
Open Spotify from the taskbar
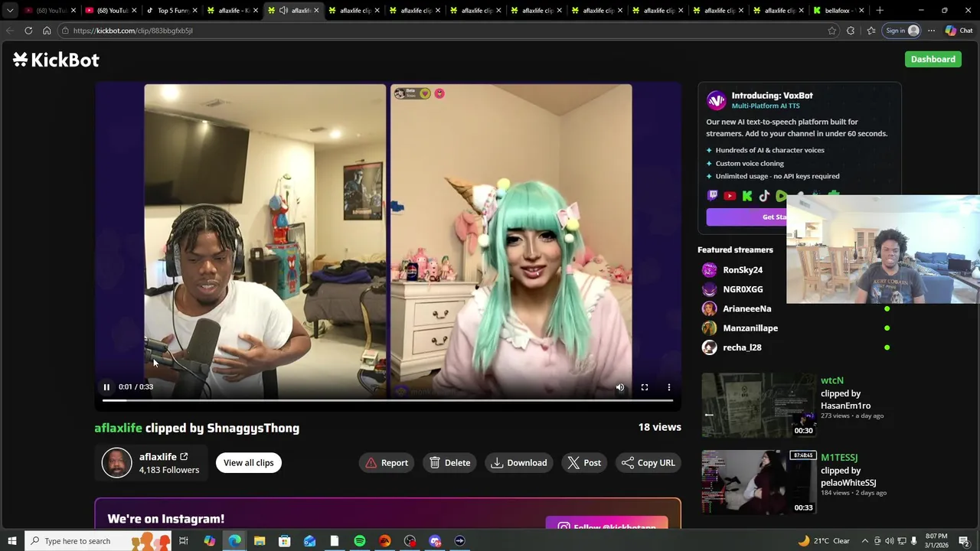360,541
